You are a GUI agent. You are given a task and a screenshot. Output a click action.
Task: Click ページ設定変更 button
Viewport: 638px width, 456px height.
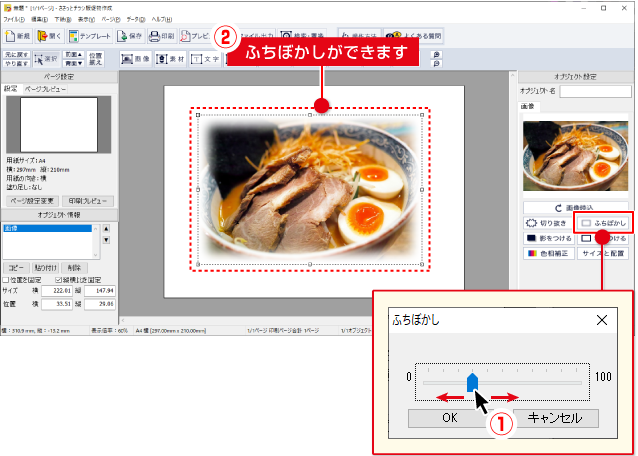33,201
